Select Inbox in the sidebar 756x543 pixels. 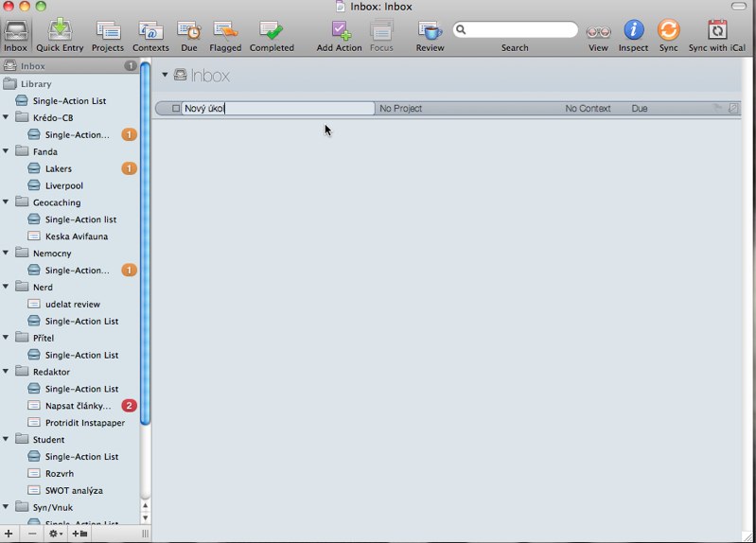tap(70, 66)
